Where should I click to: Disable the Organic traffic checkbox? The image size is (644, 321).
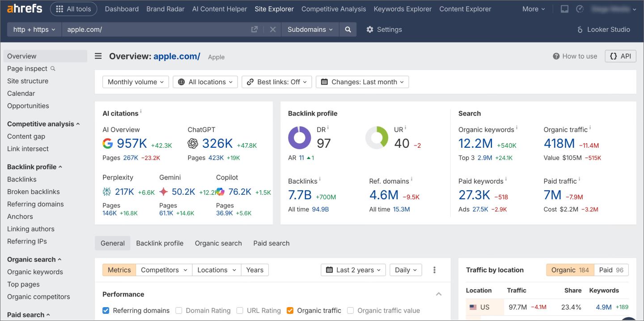coord(290,310)
